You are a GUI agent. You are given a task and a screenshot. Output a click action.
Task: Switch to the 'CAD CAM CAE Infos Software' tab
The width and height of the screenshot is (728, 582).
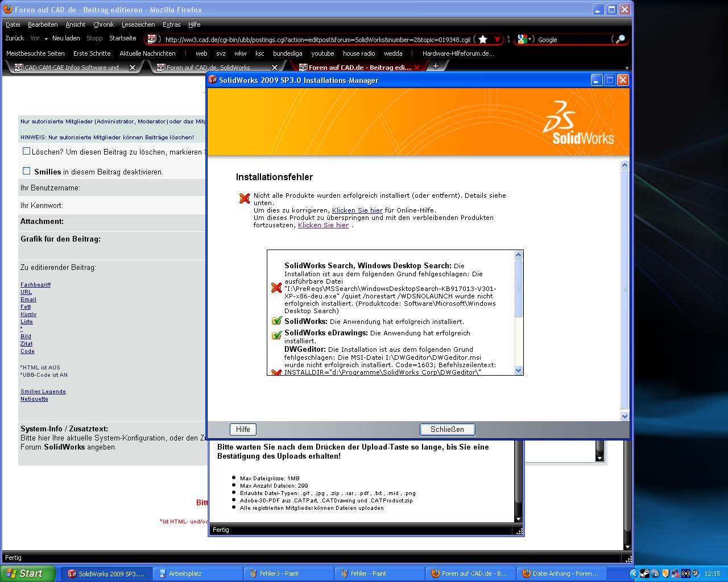[x=76, y=67]
